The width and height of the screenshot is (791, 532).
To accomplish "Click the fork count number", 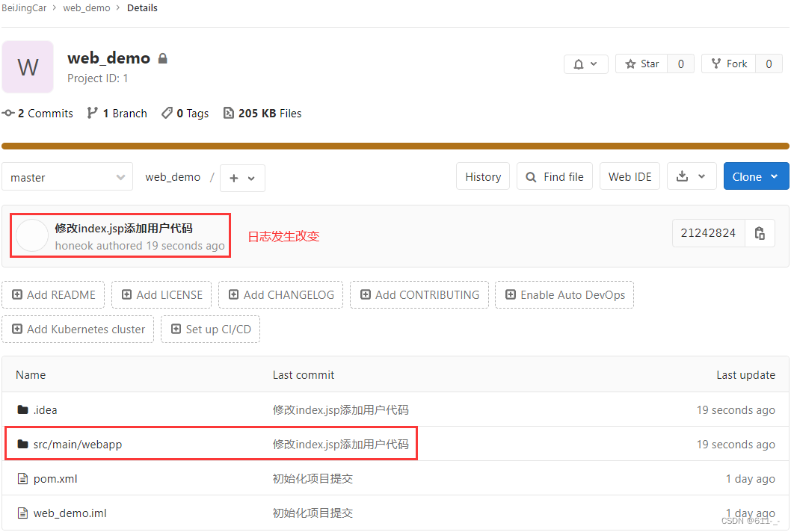I will click(769, 64).
